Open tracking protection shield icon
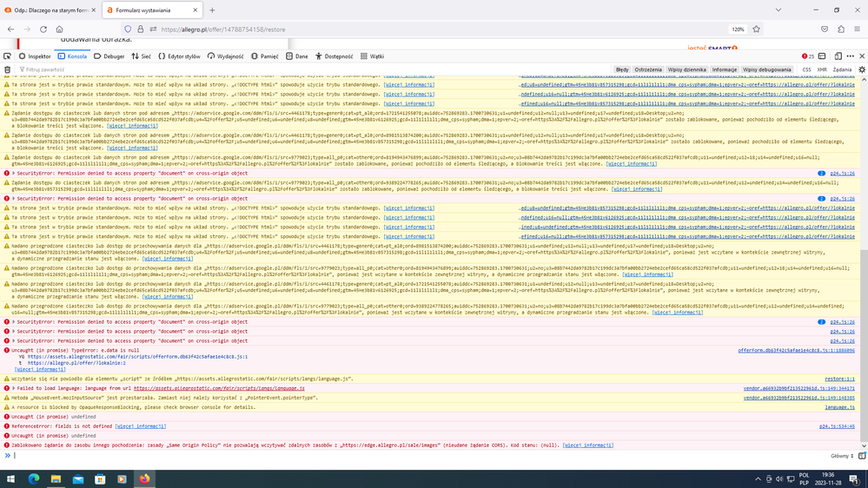This screenshot has width=868, height=488. click(128, 30)
